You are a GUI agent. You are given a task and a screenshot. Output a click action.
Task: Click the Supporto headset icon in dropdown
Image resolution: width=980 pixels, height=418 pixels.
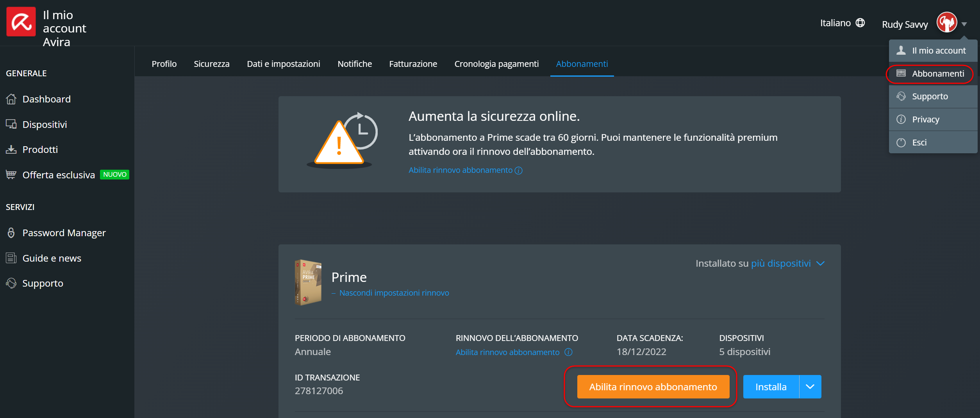tap(901, 96)
